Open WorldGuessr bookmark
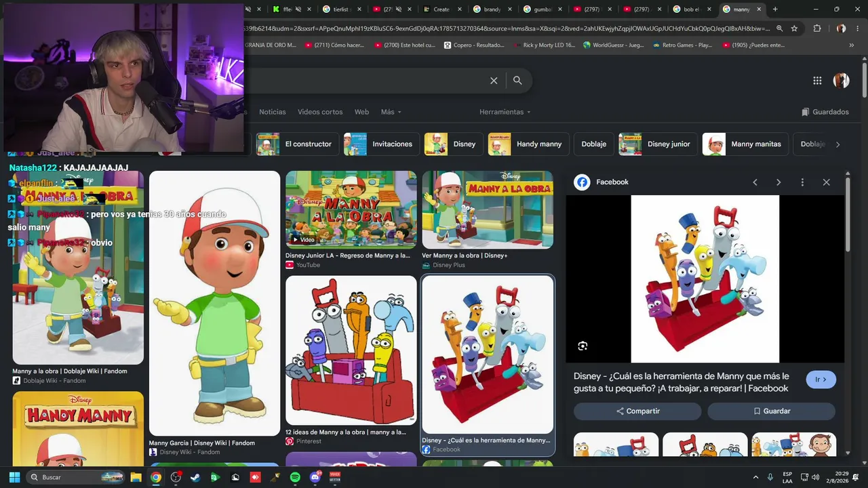Screen dimensions: 868x488 [613, 45]
